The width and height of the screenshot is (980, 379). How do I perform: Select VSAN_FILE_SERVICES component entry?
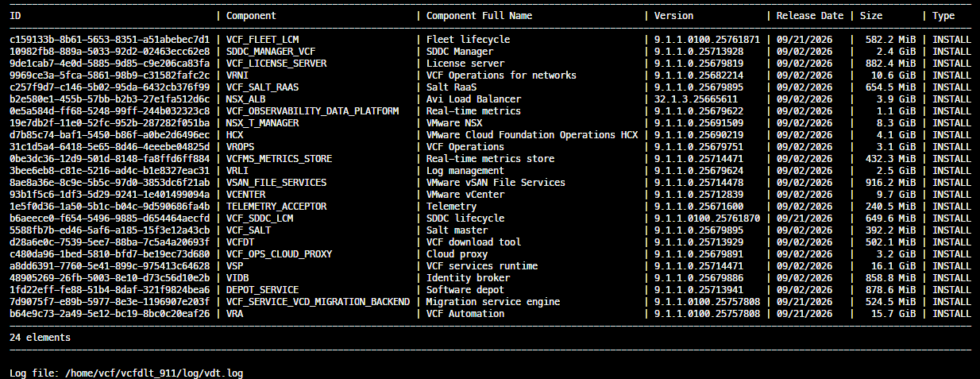click(276, 183)
